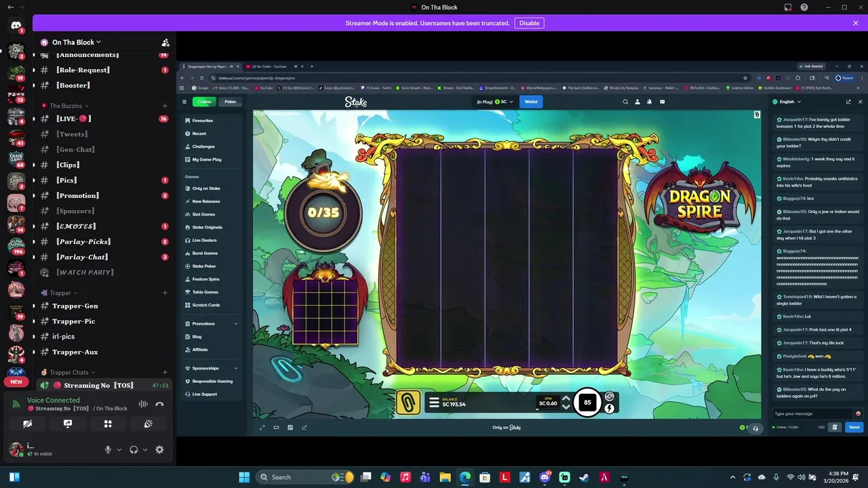Click the screen share button

pos(67,424)
